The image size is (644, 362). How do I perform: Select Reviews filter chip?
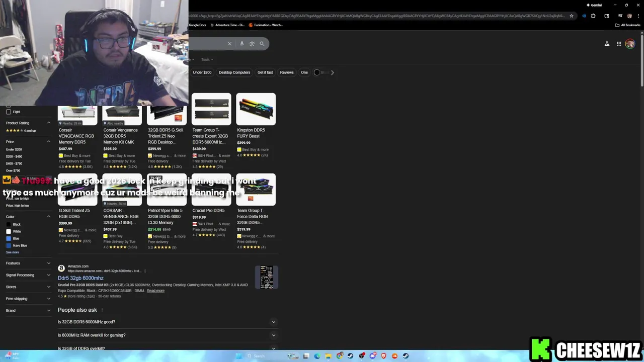point(287,72)
